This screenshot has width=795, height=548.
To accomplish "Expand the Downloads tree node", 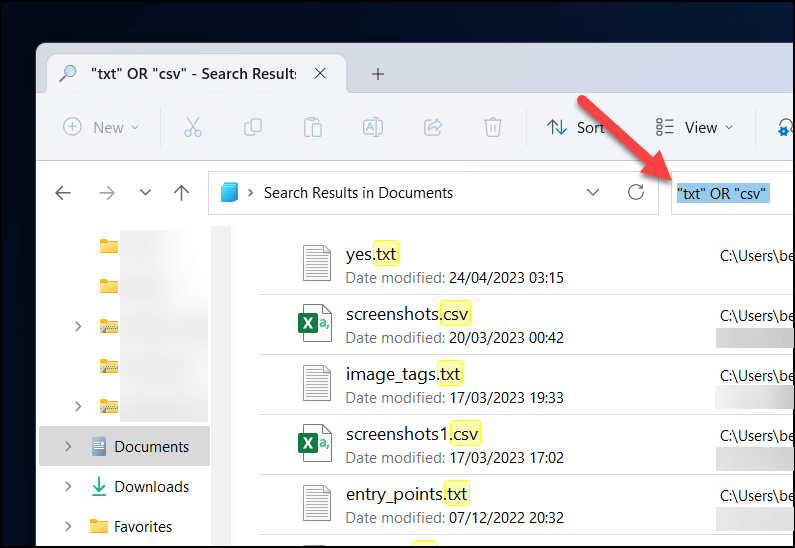I will 67,487.
